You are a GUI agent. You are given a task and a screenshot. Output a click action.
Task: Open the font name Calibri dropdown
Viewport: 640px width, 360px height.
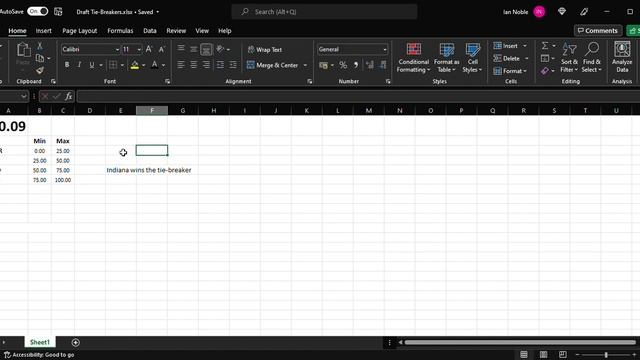coord(117,49)
